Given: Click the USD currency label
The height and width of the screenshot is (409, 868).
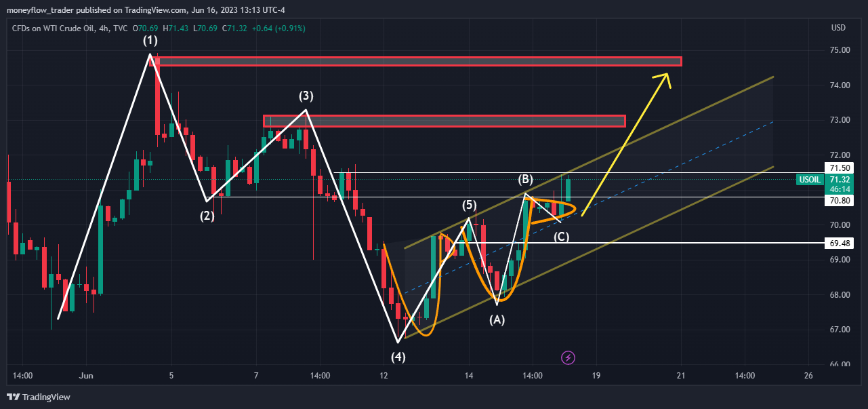Looking at the screenshot, I should (x=838, y=28).
